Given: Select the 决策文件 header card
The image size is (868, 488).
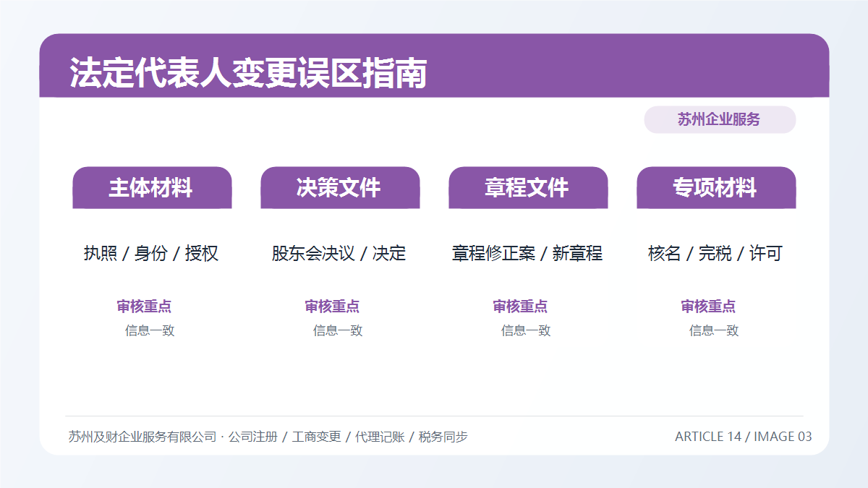Looking at the screenshot, I should (340, 188).
